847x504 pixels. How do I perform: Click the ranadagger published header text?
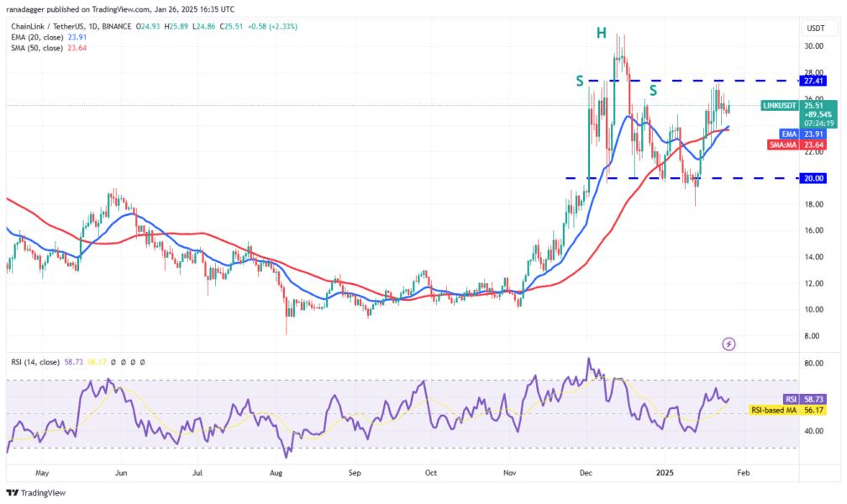[120, 9]
